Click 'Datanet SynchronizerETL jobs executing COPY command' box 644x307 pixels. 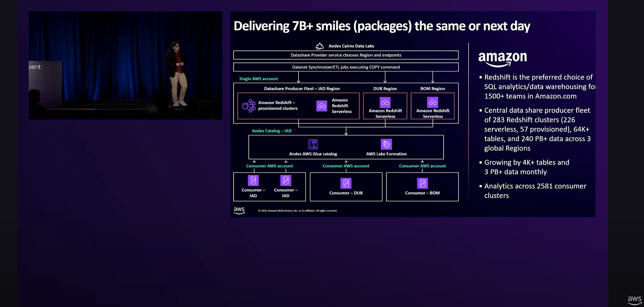tap(346, 67)
